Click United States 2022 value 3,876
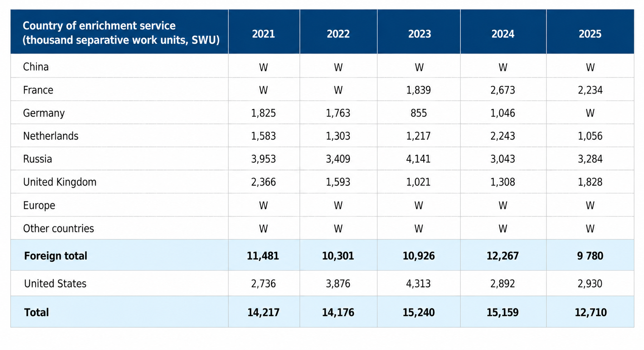The height and width of the screenshot is (350, 644). point(338,284)
